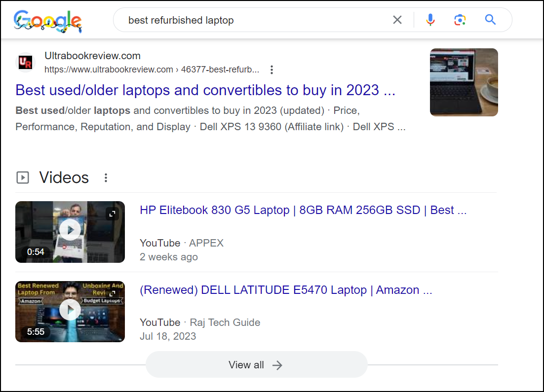The image size is (544, 392).
Task: Open three-dot menu next to Videos heading
Action: click(x=106, y=178)
